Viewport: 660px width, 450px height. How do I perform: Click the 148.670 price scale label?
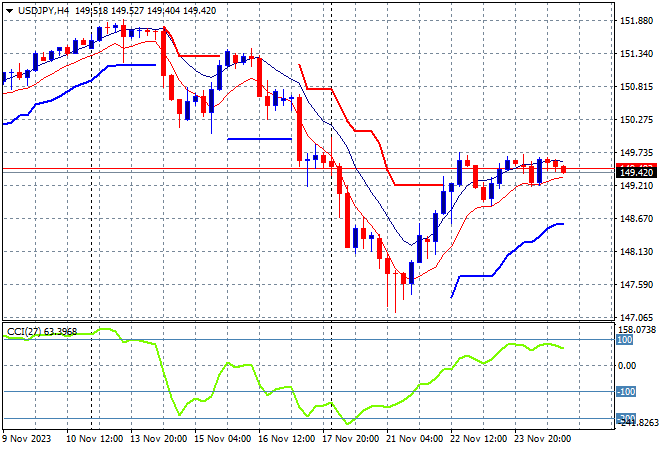click(x=636, y=218)
